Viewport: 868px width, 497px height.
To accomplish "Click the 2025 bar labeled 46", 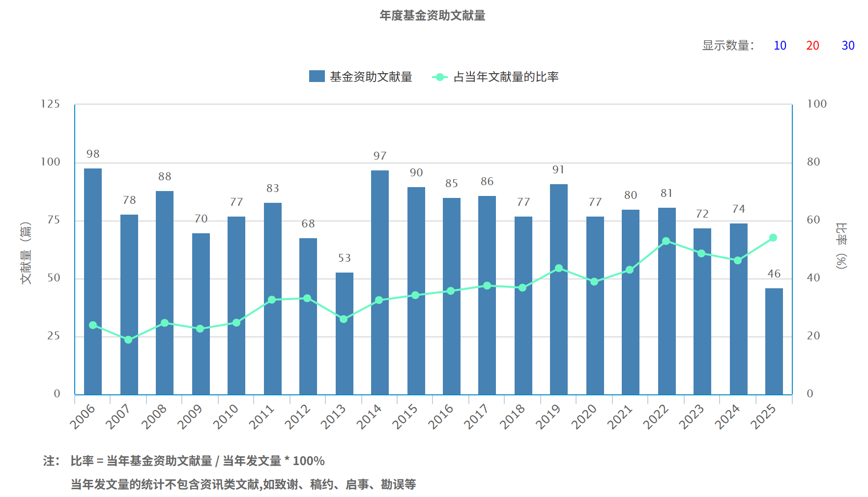I will click(774, 341).
